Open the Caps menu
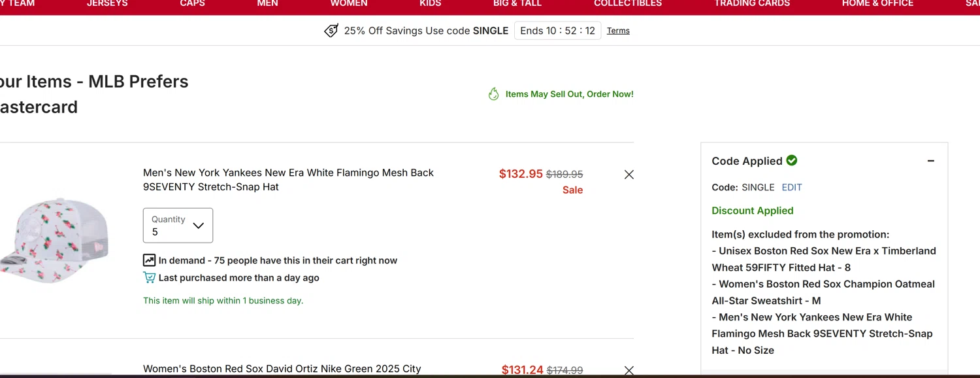The height and width of the screenshot is (378, 980). click(192, 3)
